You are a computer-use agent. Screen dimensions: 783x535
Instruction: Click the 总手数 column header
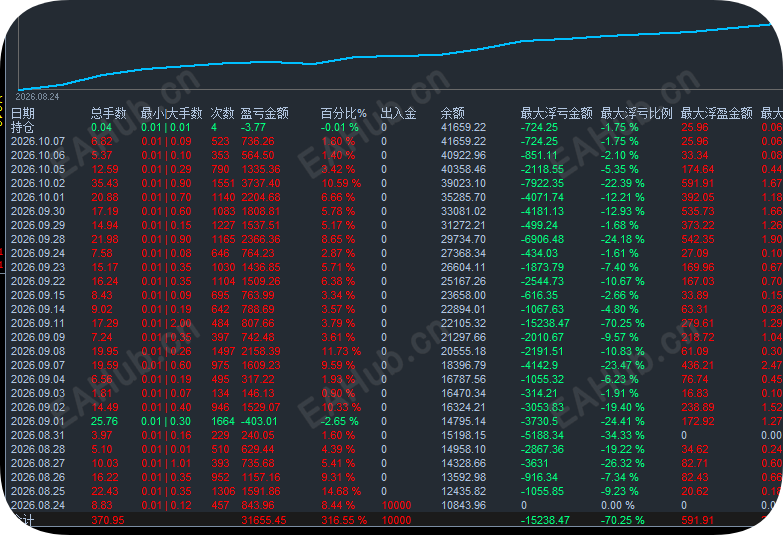pos(108,113)
